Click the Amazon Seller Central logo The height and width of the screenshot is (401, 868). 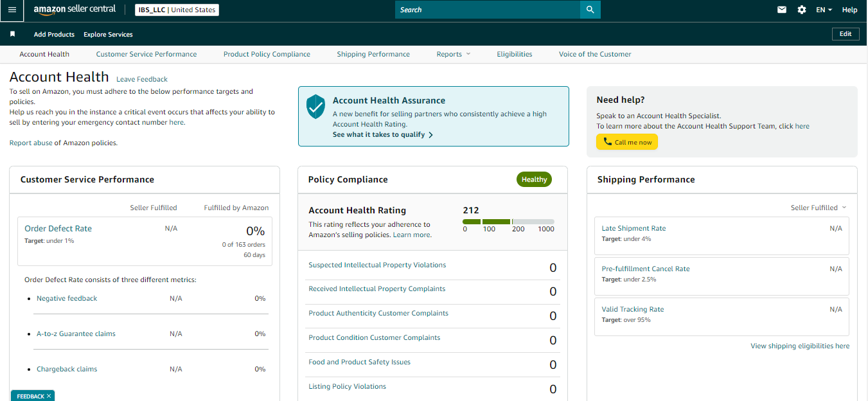tap(75, 10)
